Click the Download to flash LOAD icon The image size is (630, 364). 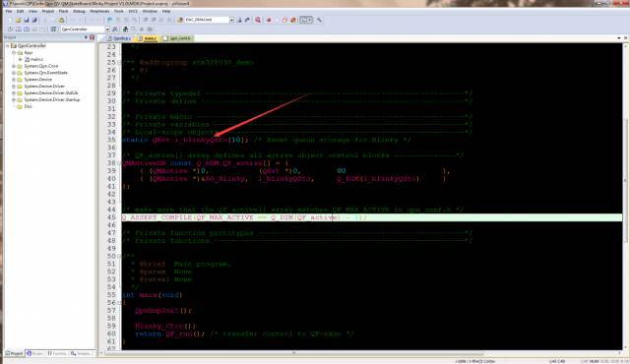53,29
